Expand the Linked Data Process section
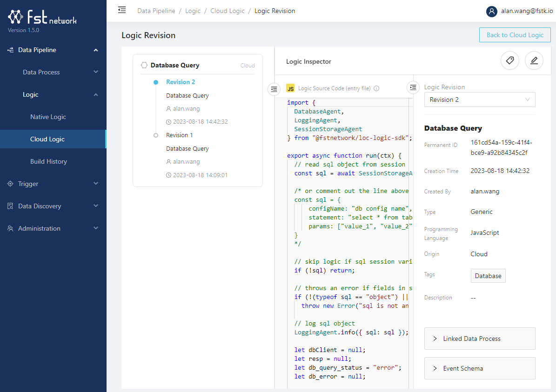 point(479,339)
